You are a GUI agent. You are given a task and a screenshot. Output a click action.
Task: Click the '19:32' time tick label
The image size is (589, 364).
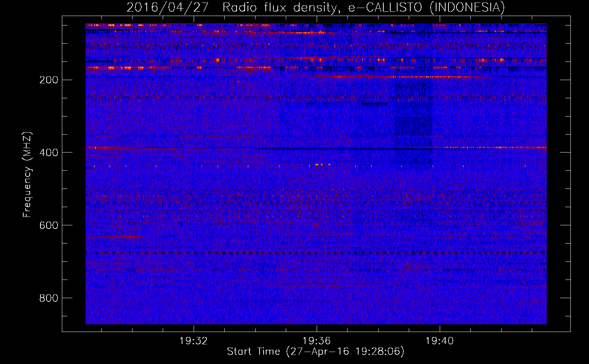[x=194, y=341]
